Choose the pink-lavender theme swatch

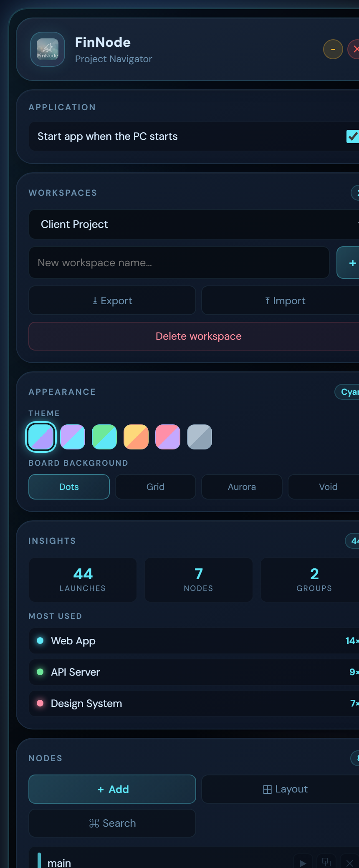(168, 437)
